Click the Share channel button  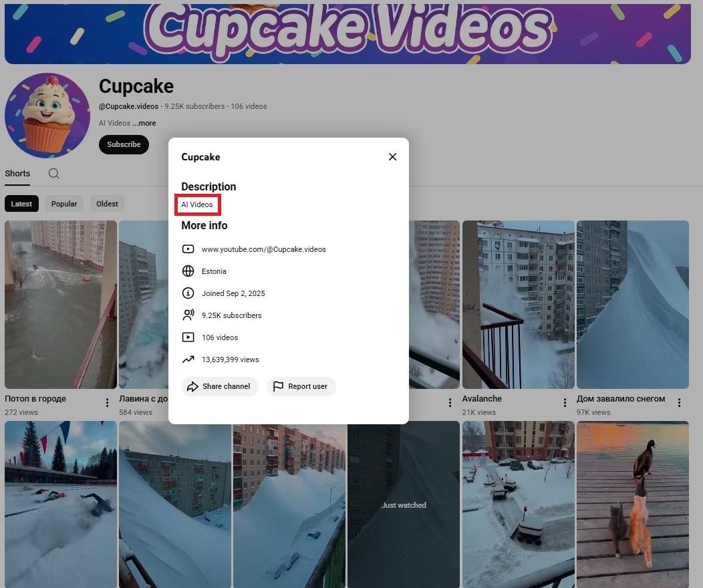(219, 386)
